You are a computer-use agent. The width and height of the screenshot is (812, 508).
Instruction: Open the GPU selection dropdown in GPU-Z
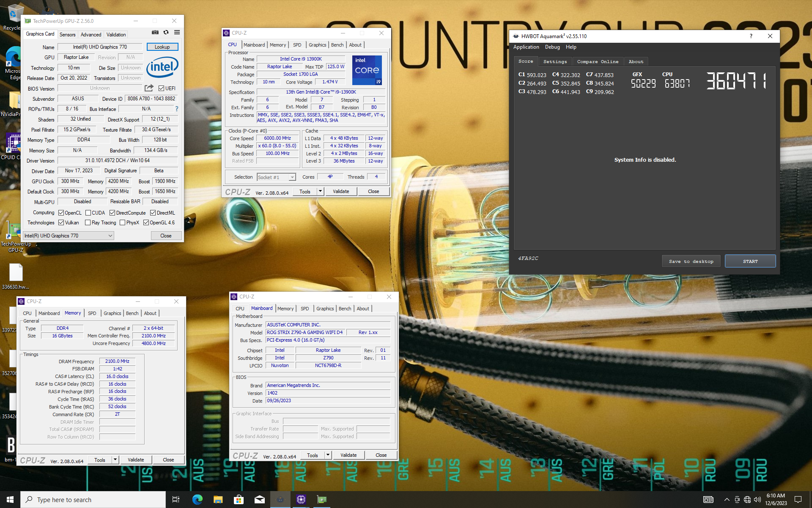pyautogui.click(x=69, y=236)
